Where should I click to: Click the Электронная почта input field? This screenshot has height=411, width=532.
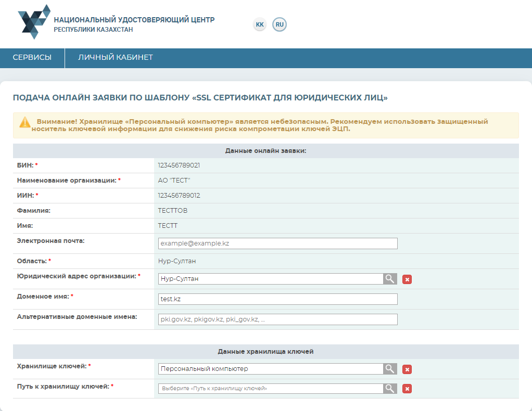(x=277, y=243)
